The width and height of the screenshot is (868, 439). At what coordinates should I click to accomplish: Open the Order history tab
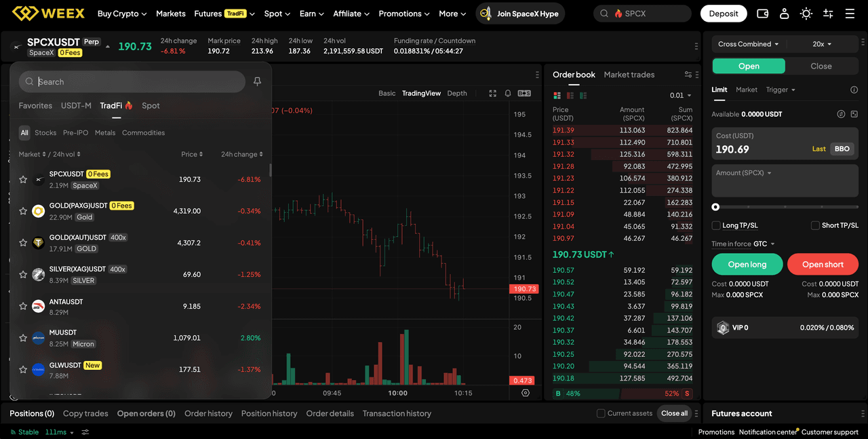tap(208, 413)
